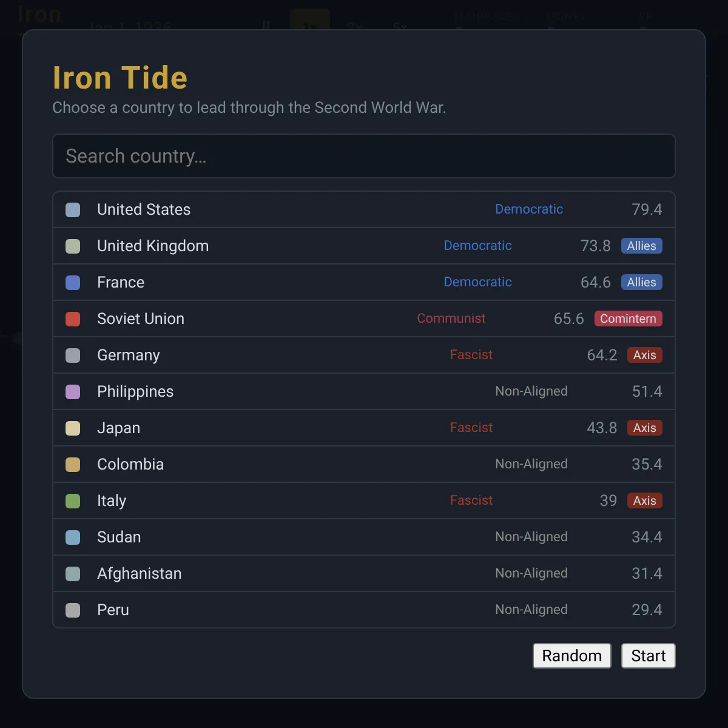Choose Philippines purple color swatch
This screenshot has height=728, width=728.
pos(73,391)
